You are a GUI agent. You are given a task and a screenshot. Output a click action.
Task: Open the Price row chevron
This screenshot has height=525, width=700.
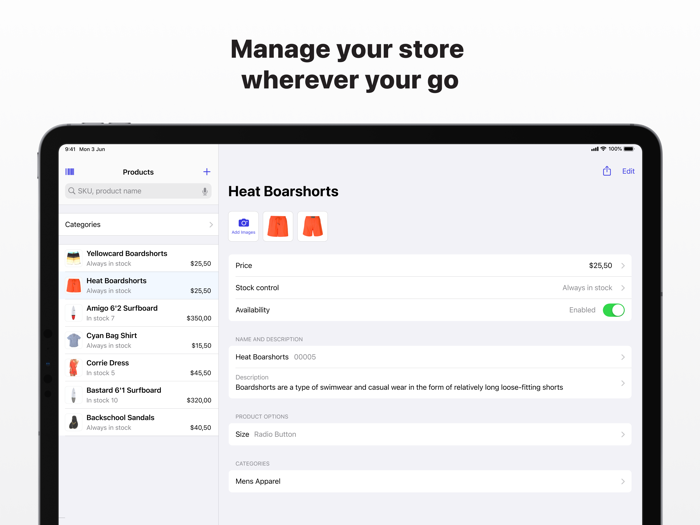(x=622, y=266)
